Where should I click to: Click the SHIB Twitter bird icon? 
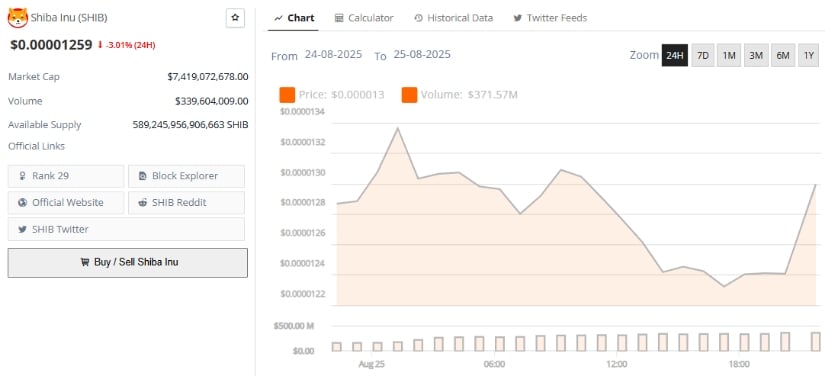[x=22, y=229]
